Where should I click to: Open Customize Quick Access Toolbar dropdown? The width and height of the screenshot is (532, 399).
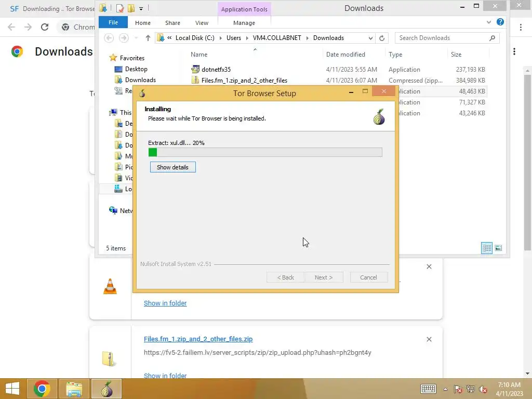pyautogui.click(x=141, y=8)
